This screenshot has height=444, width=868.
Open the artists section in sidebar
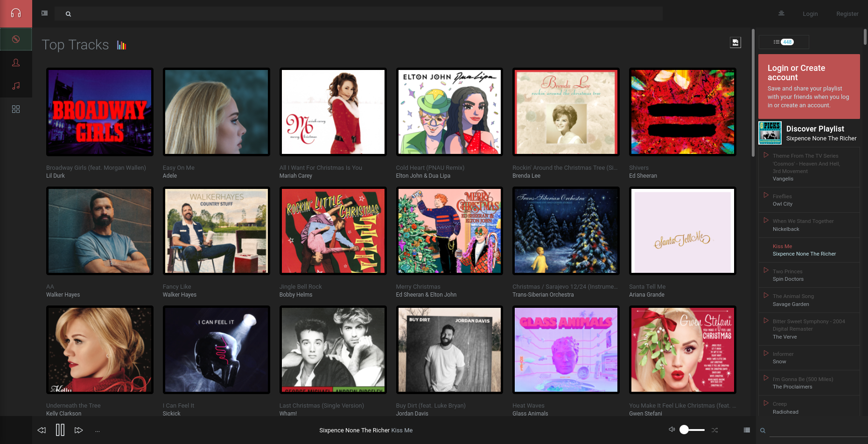tap(16, 62)
